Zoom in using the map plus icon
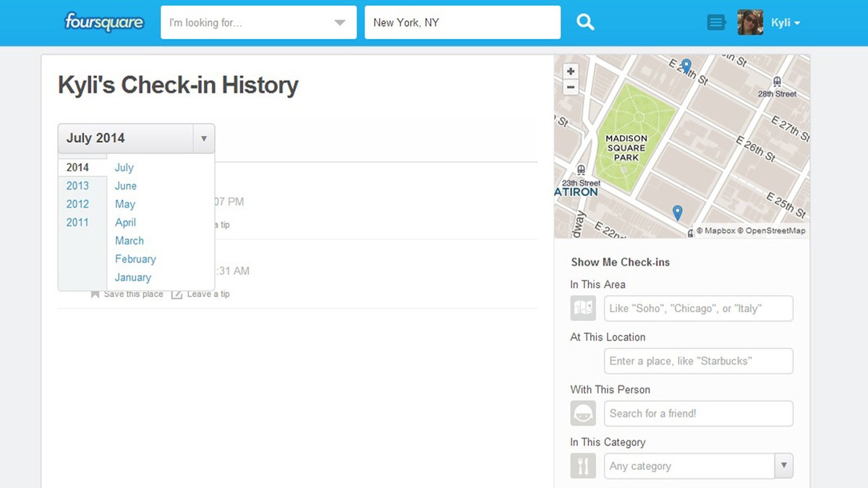 pyautogui.click(x=571, y=71)
